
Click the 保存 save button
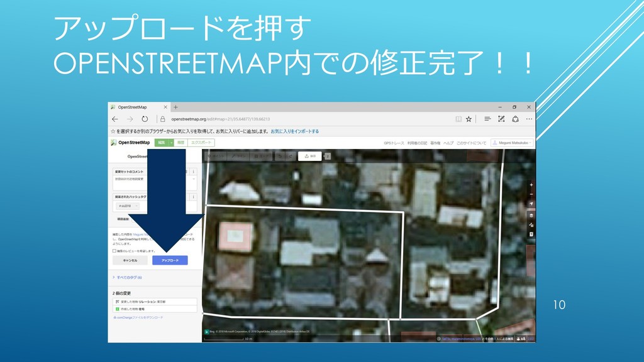(x=310, y=156)
